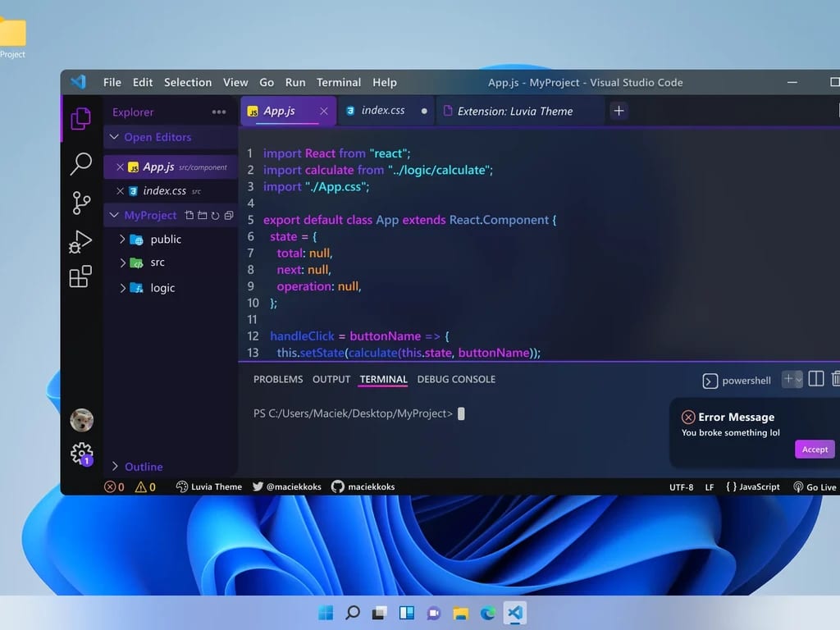Click warnings count in status bar
The width and height of the screenshot is (840, 630).
[145, 487]
